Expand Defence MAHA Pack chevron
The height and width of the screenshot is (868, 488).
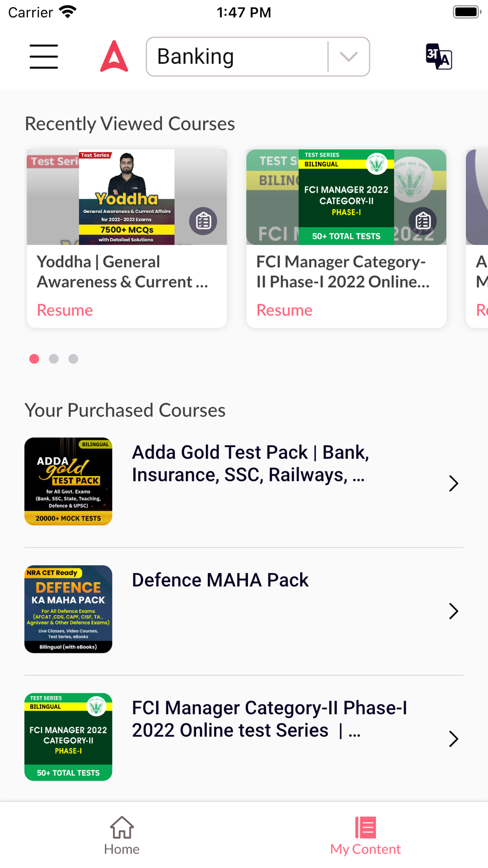453,611
